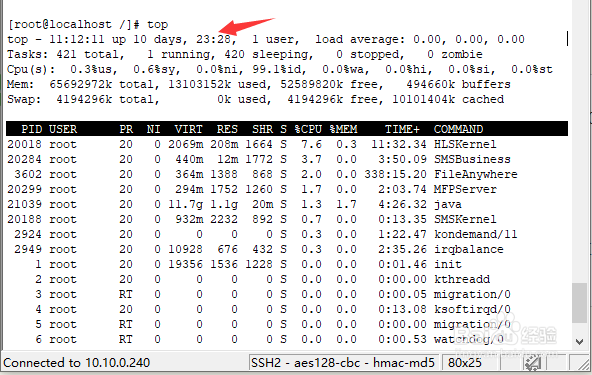Click 'Connected to 10.10.0.240' status text

(x=77, y=363)
